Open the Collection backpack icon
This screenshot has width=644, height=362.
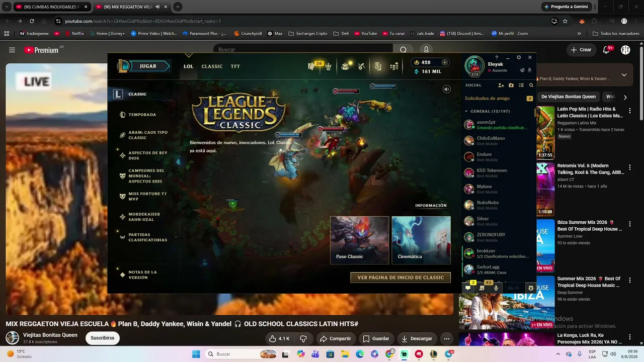345,66
